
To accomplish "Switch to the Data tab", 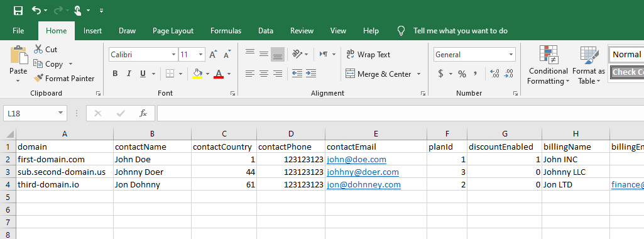I will click(266, 31).
